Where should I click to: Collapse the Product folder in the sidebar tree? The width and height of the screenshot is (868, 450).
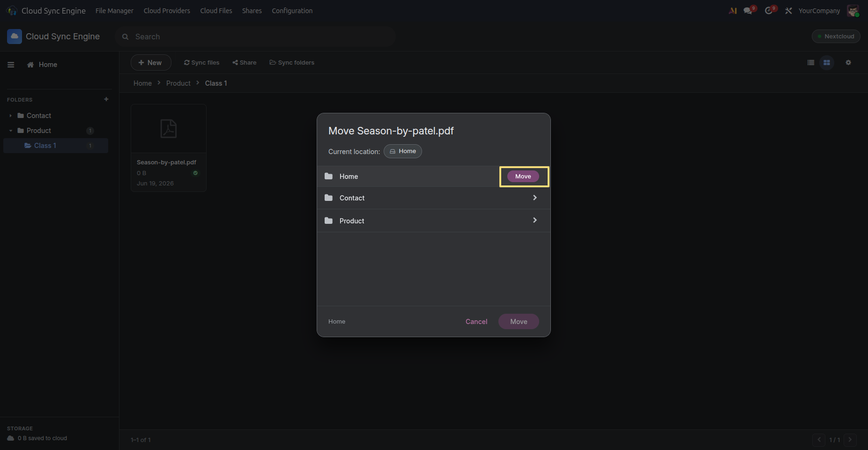(x=10, y=131)
